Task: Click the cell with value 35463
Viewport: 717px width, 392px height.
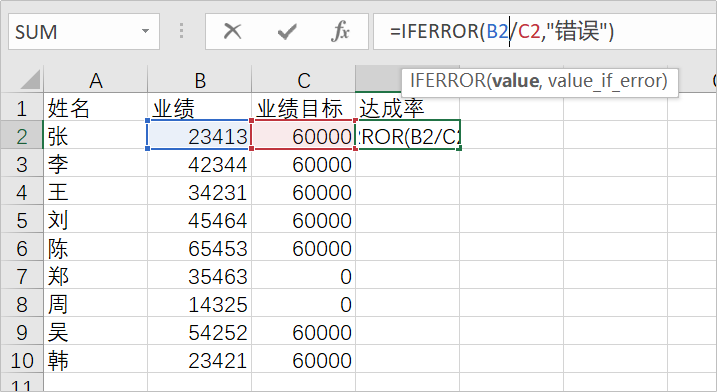Action: 200,276
